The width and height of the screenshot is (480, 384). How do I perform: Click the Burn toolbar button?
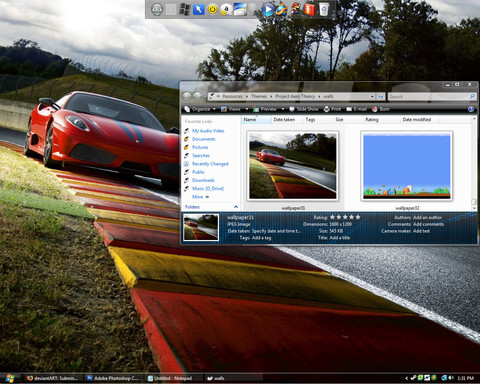point(380,109)
